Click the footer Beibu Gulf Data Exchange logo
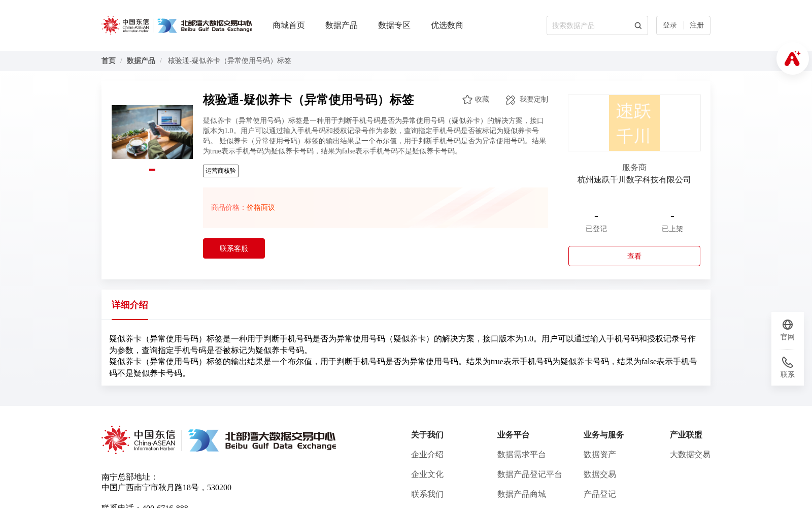This screenshot has width=812, height=508. coord(262,440)
